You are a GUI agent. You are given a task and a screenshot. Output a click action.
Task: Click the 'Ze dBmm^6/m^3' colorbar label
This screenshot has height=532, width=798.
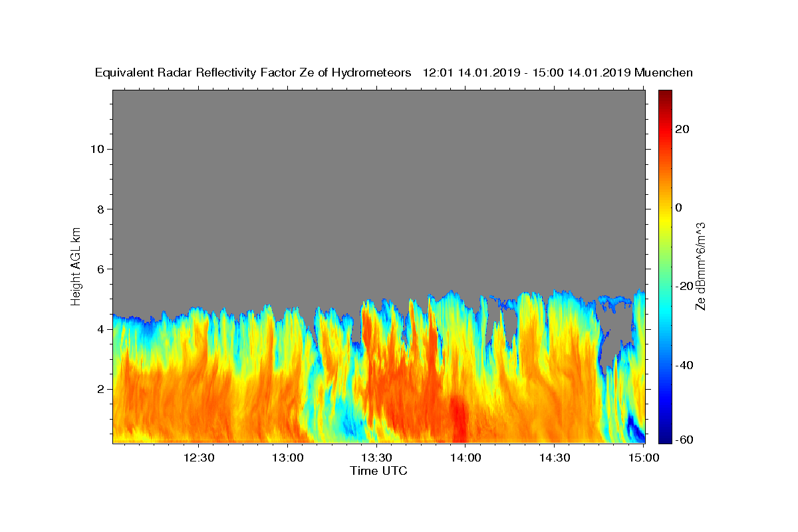[x=701, y=266]
